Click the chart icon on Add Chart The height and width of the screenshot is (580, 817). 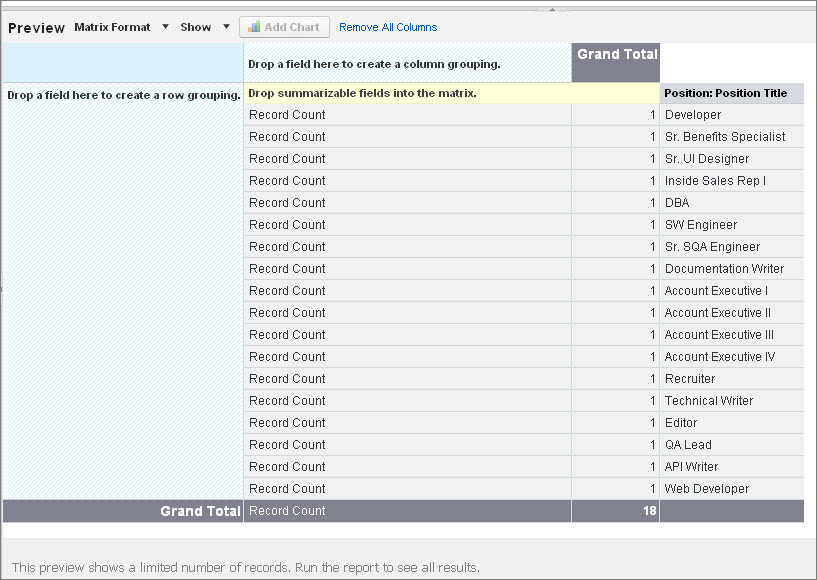coord(254,27)
